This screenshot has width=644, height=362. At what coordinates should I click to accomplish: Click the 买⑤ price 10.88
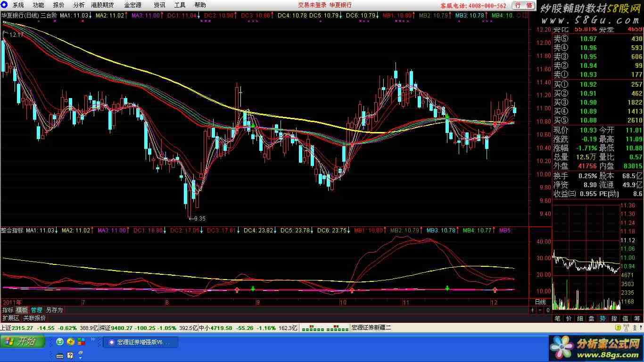(588, 120)
